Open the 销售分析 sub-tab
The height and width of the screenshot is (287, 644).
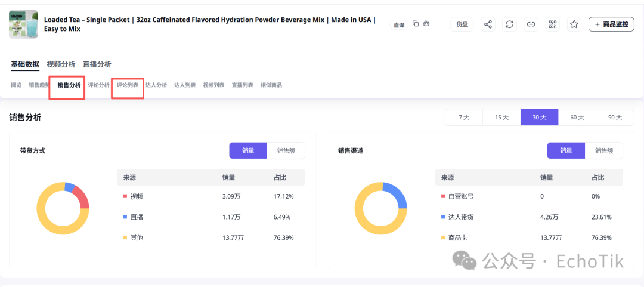tap(69, 85)
